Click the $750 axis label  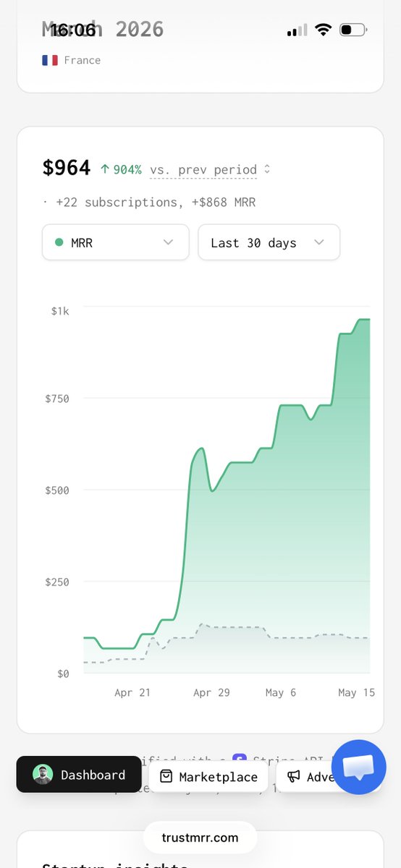[57, 399]
